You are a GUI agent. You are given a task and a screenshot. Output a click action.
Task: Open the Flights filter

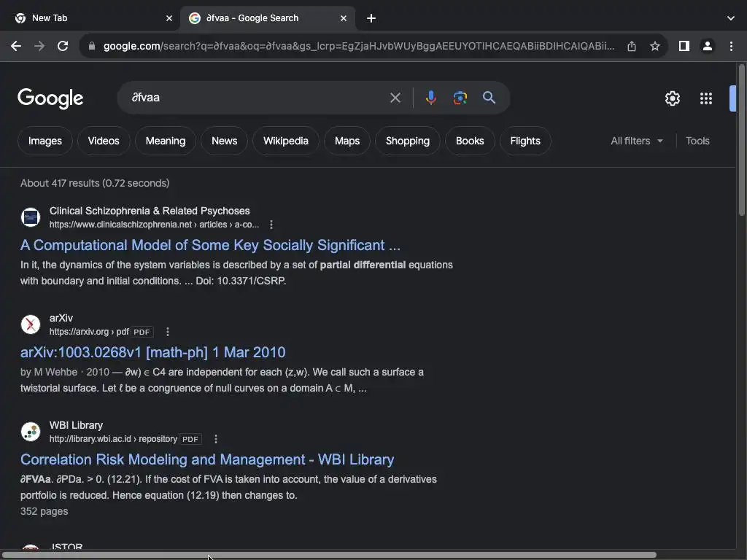[525, 141]
